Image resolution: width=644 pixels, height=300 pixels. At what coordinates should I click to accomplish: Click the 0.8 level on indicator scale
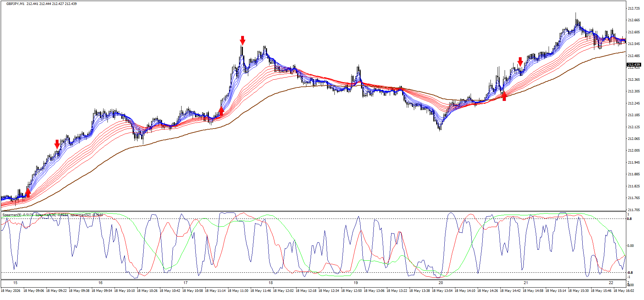630,219
